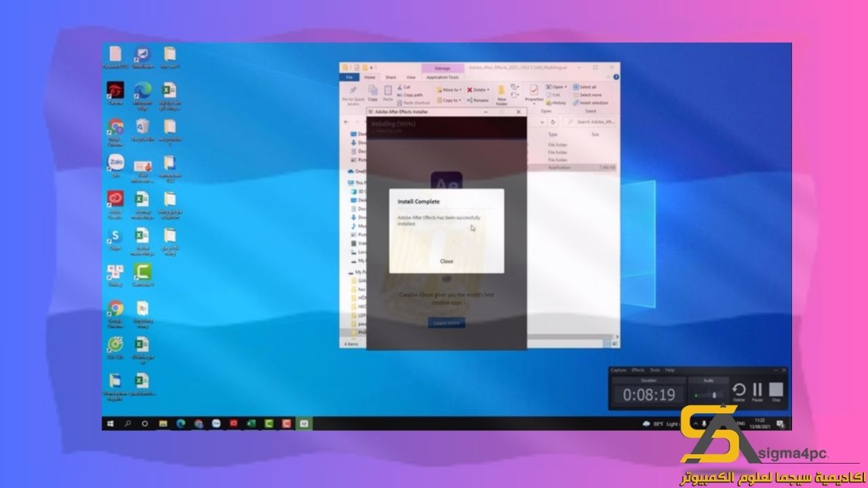Click the Explorer back arrow
Viewport: 868px width, 488px height.
click(x=347, y=122)
